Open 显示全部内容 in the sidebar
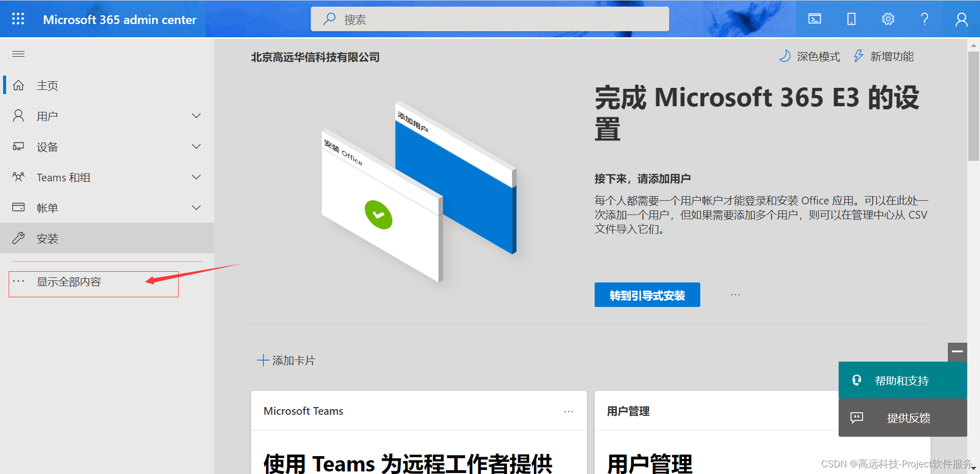Viewport: 980px width, 474px height. pyautogui.click(x=69, y=281)
